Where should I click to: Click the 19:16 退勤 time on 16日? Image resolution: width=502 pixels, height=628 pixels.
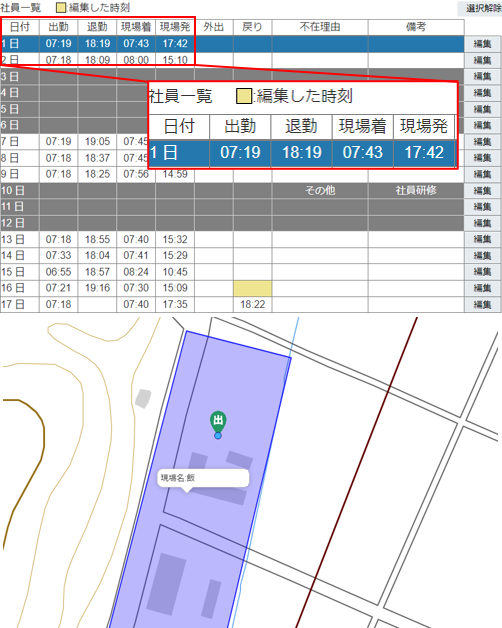(97, 288)
